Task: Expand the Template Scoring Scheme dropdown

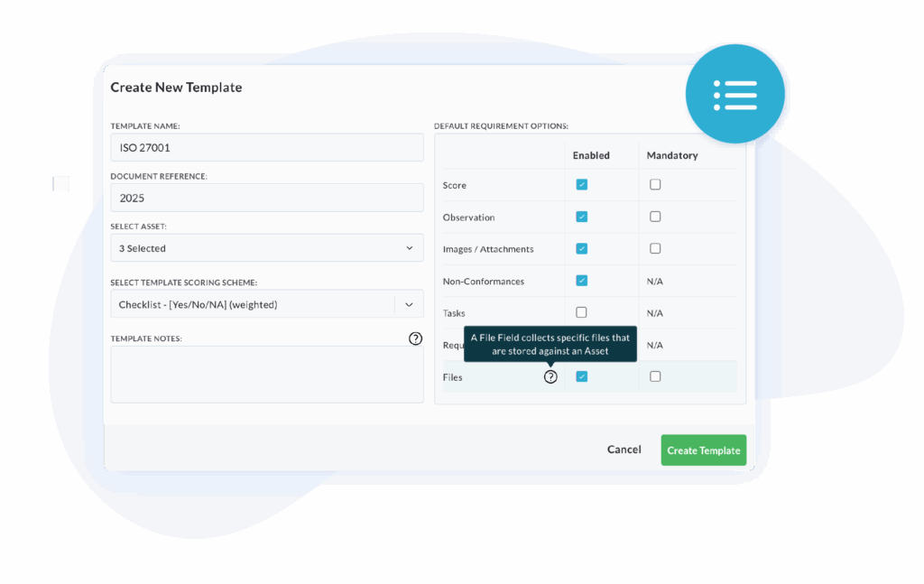Action: (x=253, y=304)
